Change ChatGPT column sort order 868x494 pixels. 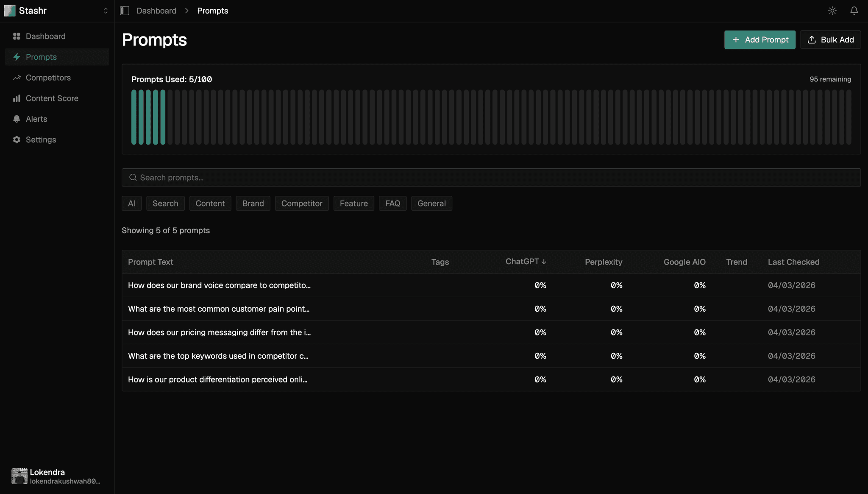pyautogui.click(x=526, y=262)
